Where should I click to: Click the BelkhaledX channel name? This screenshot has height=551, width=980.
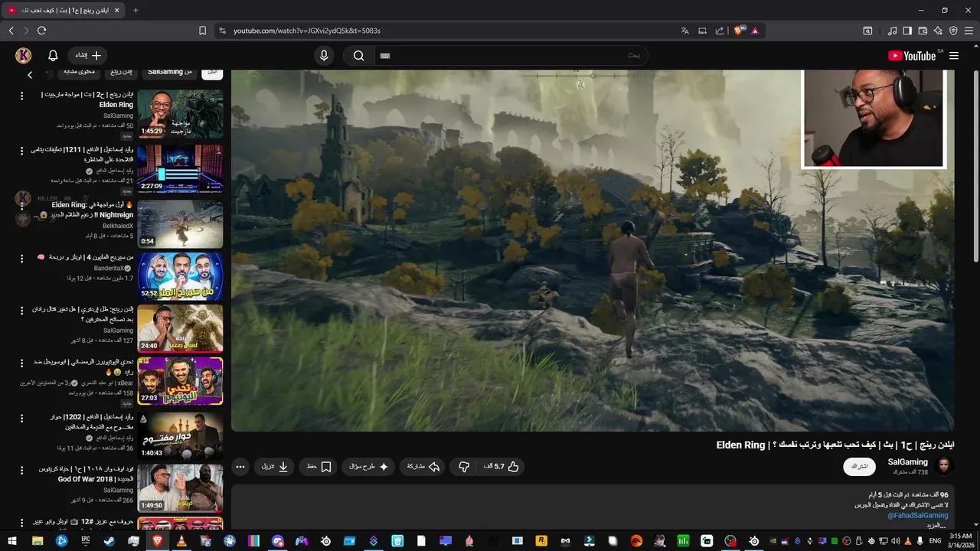118,227
